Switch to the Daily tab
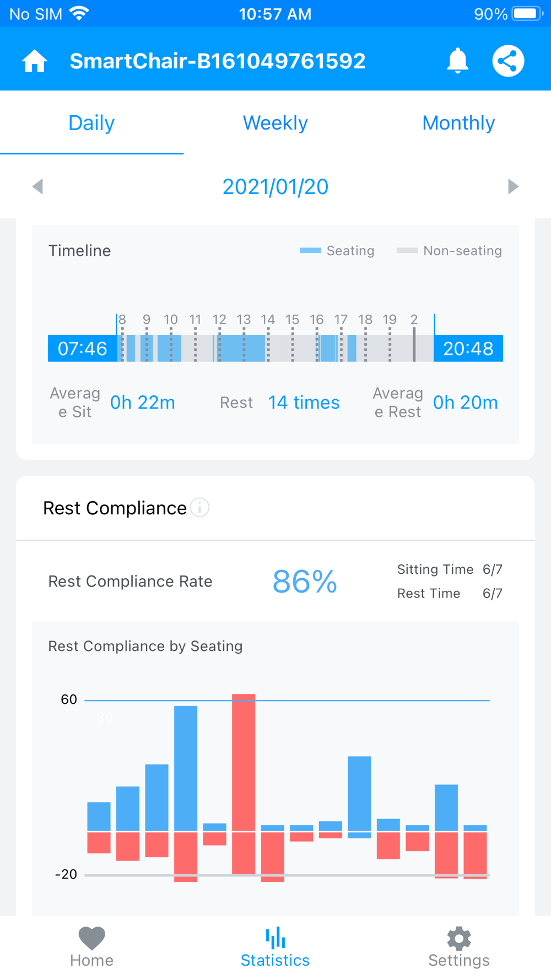551x980 pixels. 91,123
